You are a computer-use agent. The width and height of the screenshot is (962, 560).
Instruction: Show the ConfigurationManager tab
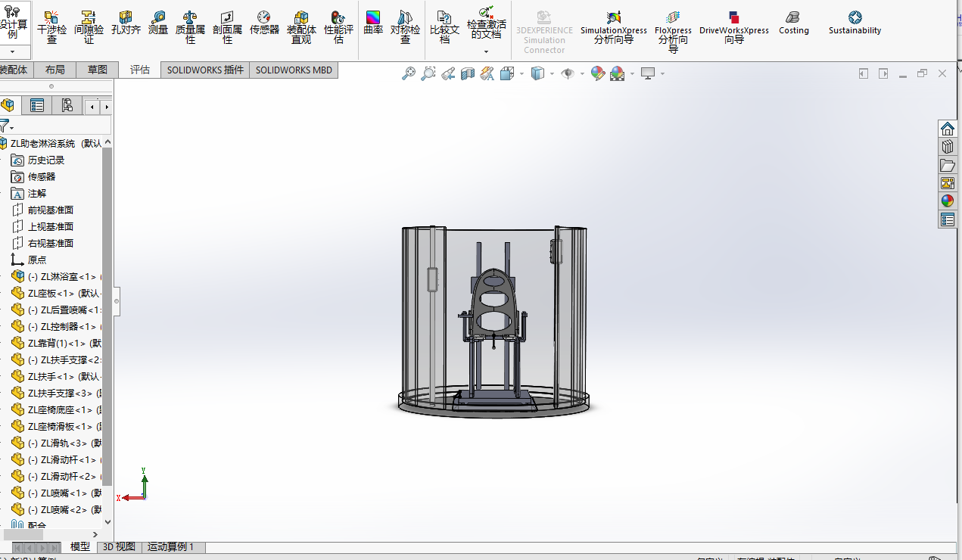(67, 105)
